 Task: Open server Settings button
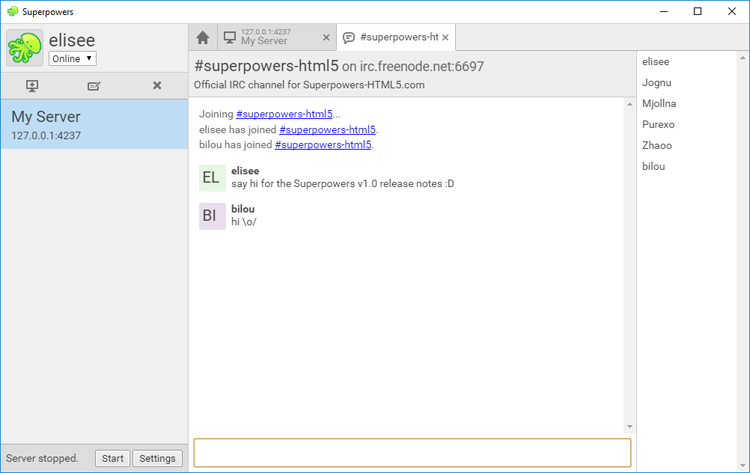click(x=157, y=458)
